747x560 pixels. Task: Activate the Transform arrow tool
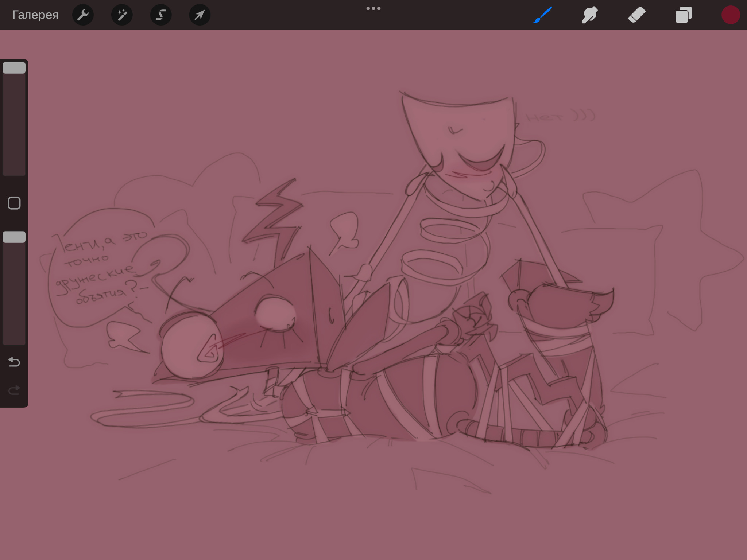tap(200, 15)
